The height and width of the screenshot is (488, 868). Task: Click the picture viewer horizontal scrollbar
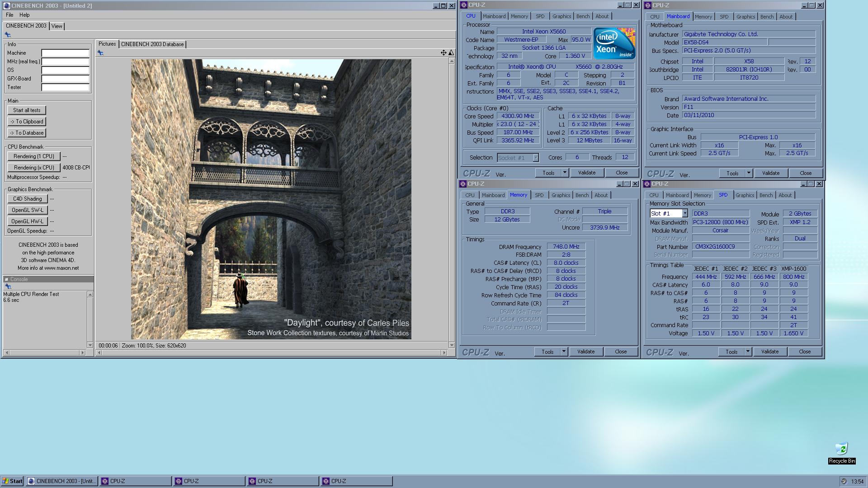pyautogui.click(x=271, y=352)
